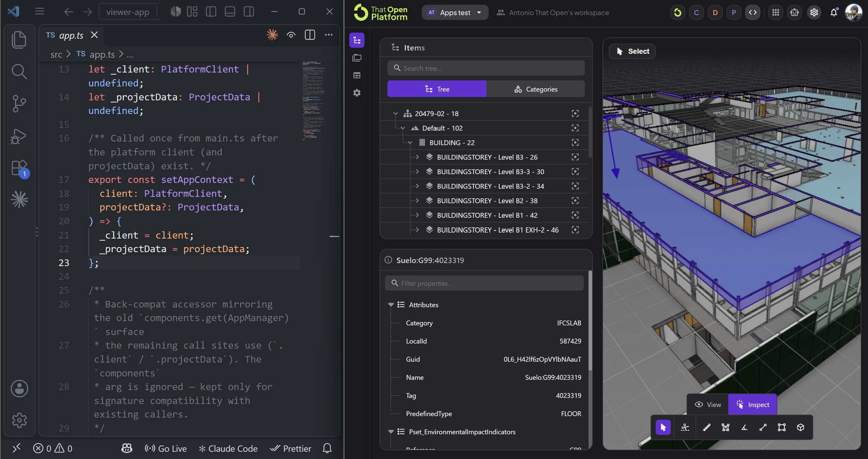
Task: Open the Claude Code sidebar asterisk icon
Action: [19, 200]
